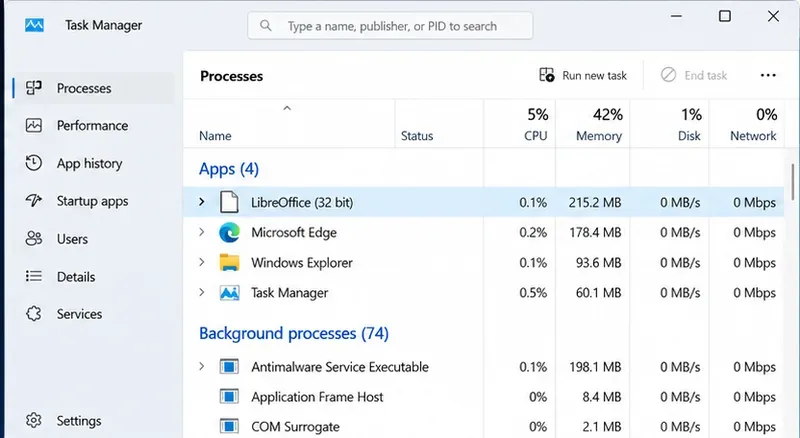Click the search magnifier icon
This screenshot has height=438, width=800.
[265, 26]
